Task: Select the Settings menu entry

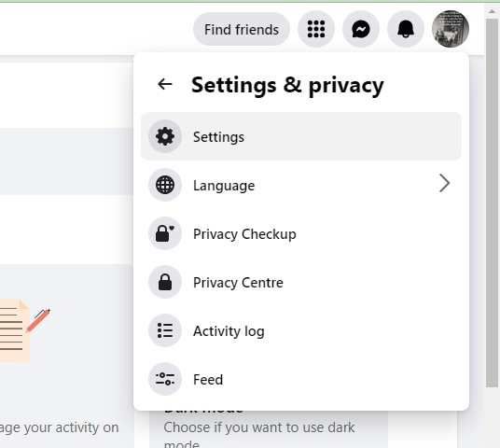Action: [301, 136]
